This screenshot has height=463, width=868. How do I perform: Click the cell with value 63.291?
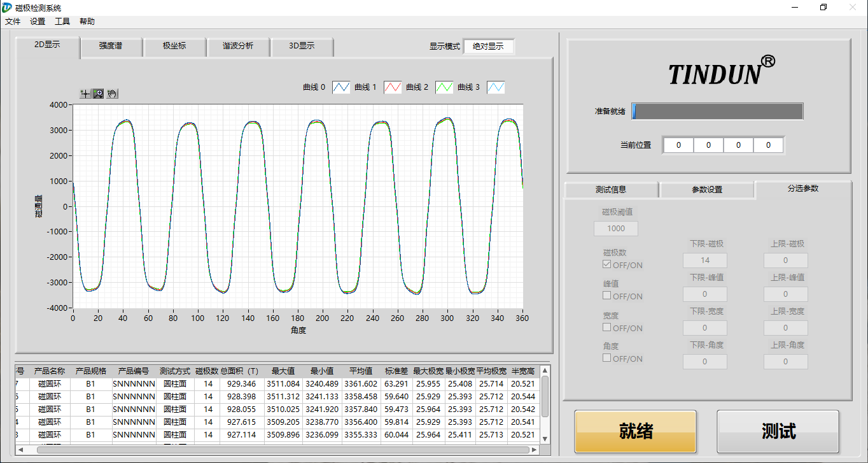(x=397, y=383)
